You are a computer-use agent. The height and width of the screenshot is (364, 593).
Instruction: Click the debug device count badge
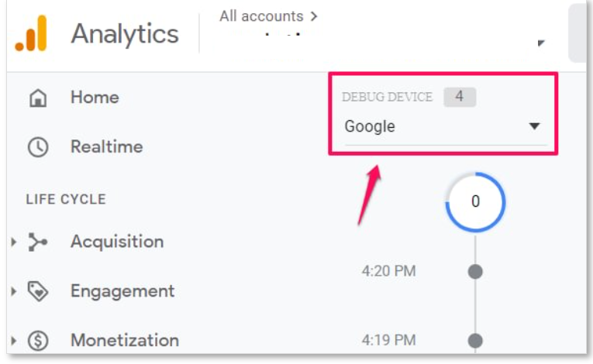point(460,97)
